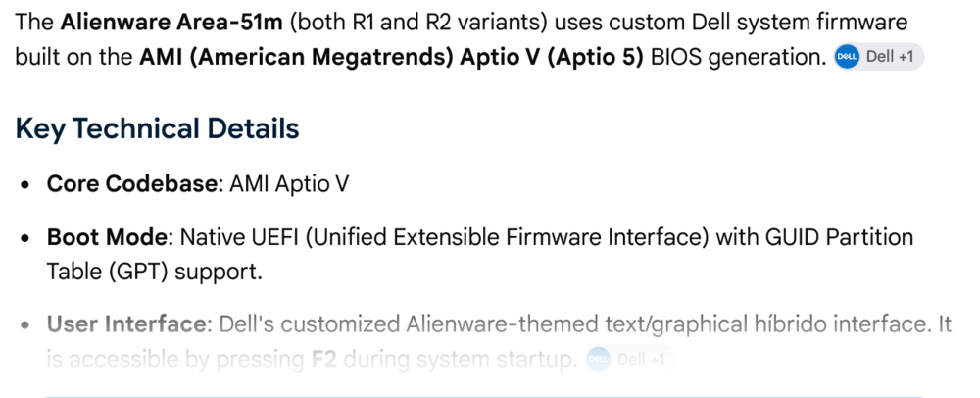Select the bold "Core Codebase" label
980x398 pixels.
pyautogui.click(x=131, y=183)
